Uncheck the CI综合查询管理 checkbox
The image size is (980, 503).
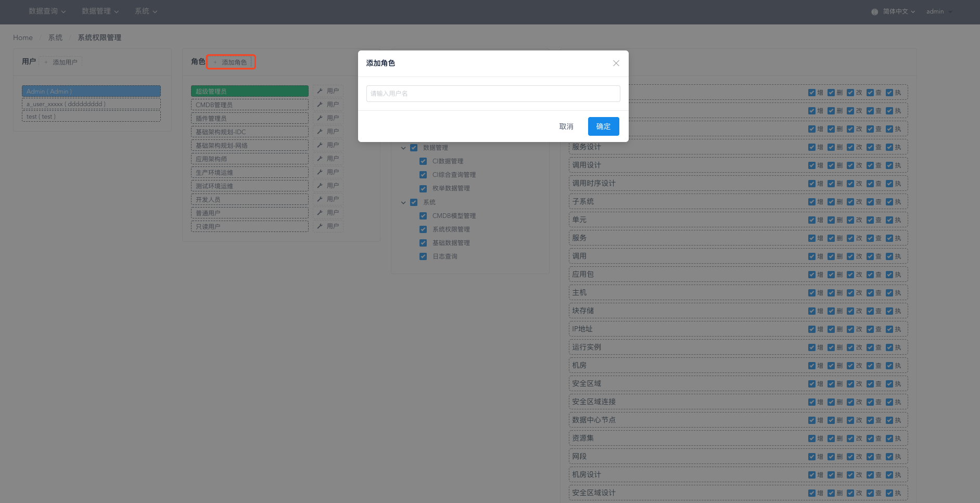(423, 175)
